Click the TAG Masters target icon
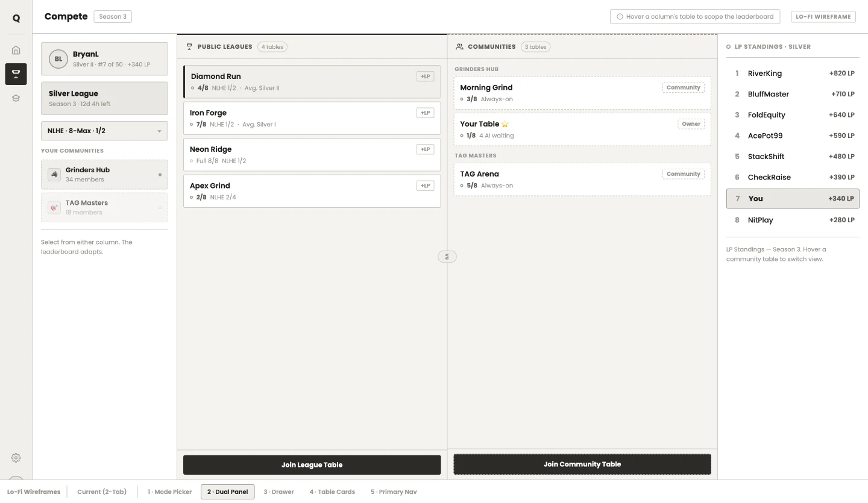The image size is (868, 503). [54, 207]
